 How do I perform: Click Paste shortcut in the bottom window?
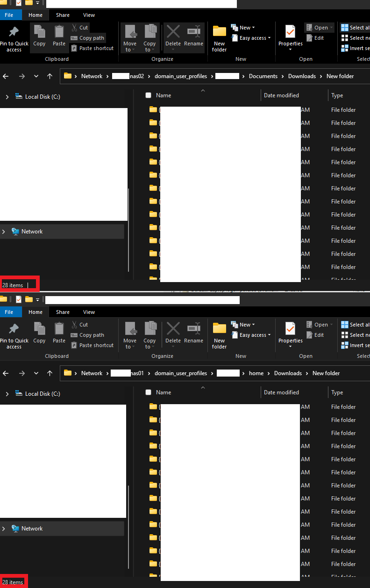click(x=92, y=345)
